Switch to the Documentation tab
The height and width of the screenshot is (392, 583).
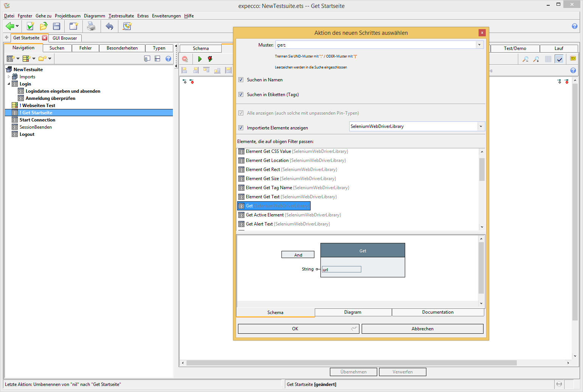(x=438, y=312)
